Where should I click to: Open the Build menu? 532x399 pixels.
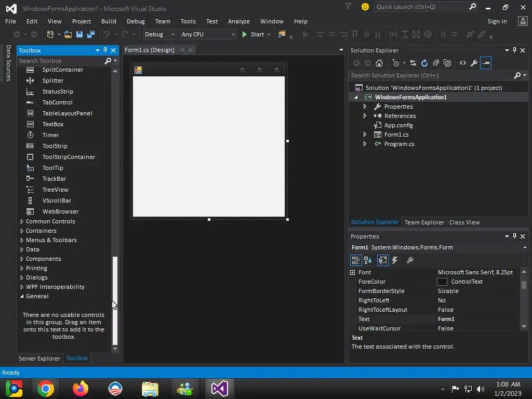click(x=109, y=21)
